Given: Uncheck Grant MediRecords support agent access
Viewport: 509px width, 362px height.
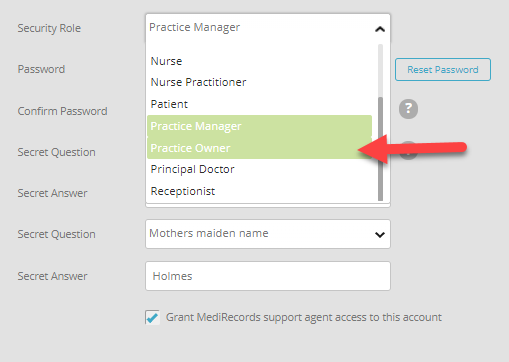Looking at the screenshot, I should (152, 317).
